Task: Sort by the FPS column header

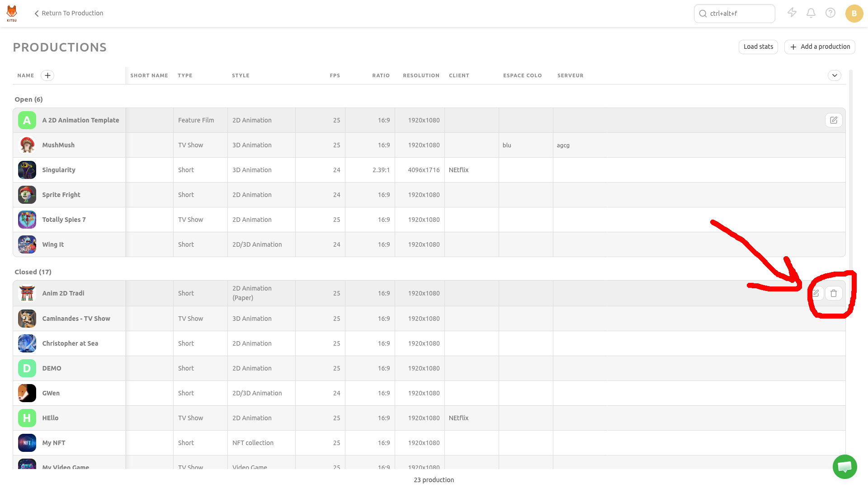Action: click(x=335, y=75)
